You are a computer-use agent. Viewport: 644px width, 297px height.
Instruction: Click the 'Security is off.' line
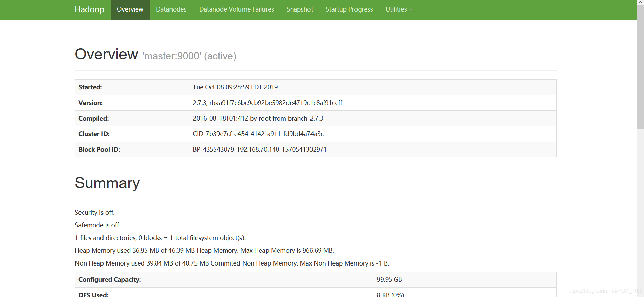coord(95,213)
